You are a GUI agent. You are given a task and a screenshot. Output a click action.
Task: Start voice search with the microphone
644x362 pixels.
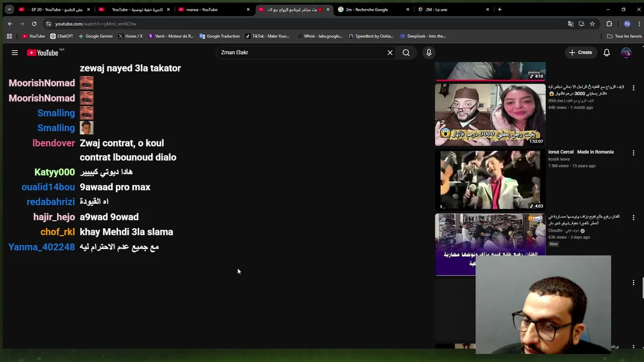tap(429, 52)
